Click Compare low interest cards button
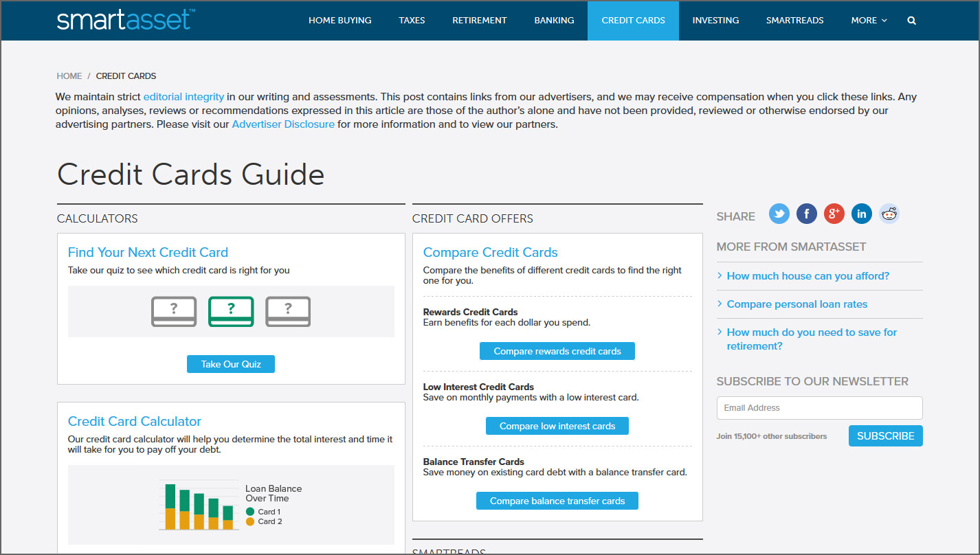The height and width of the screenshot is (555, 980). (x=557, y=426)
